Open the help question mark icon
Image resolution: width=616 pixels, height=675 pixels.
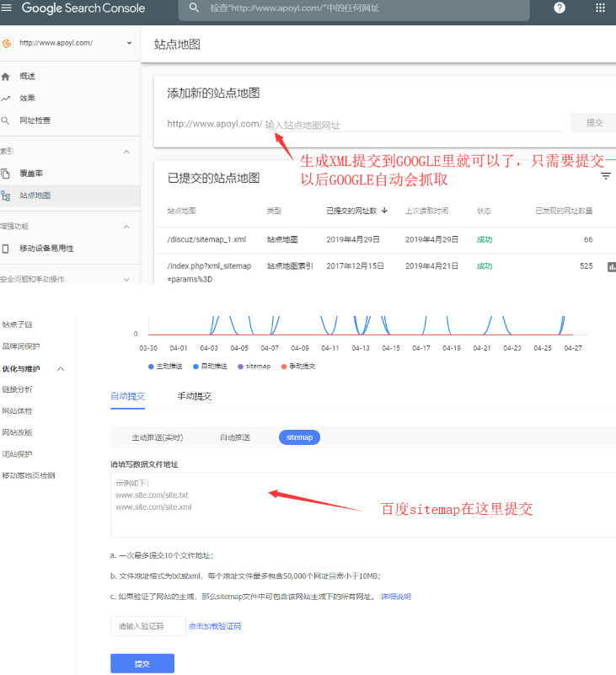coord(560,8)
